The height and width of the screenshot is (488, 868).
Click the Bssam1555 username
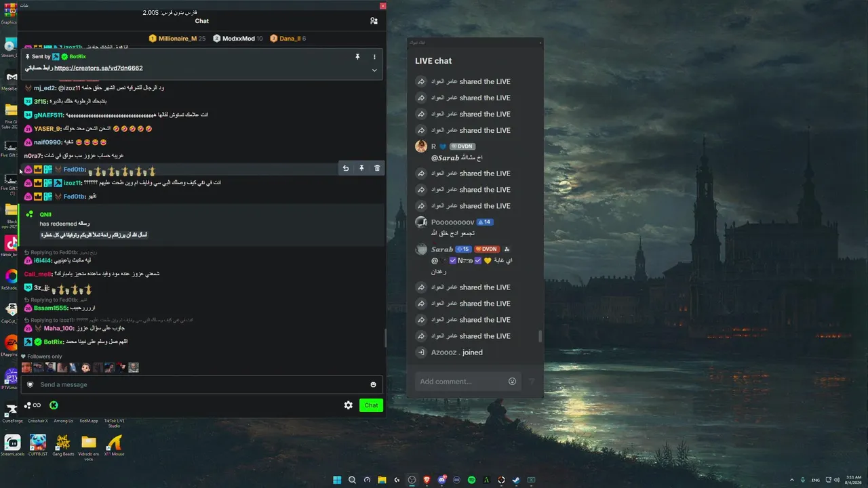coord(51,308)
